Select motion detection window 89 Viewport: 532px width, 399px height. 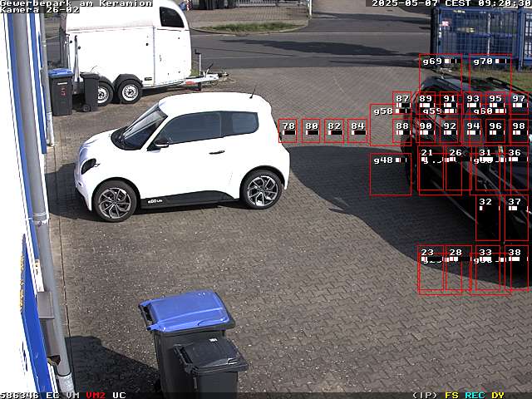point(426,103)
